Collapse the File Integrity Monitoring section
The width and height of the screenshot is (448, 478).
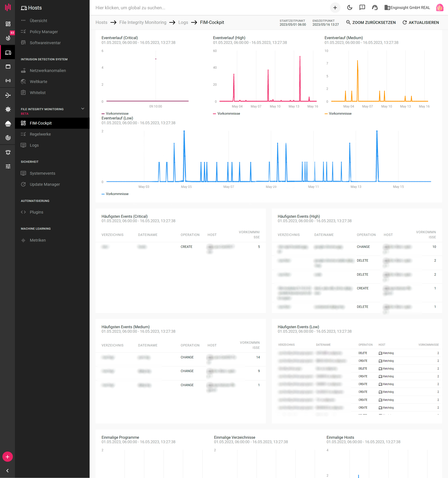pos(83,109)
